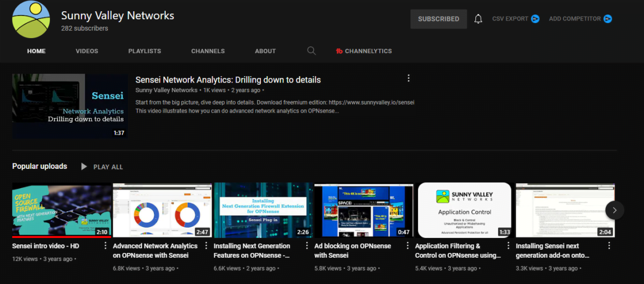Click CSV Export
The image size is (644, 284).
pyautogui.click(x=510, y=19)
